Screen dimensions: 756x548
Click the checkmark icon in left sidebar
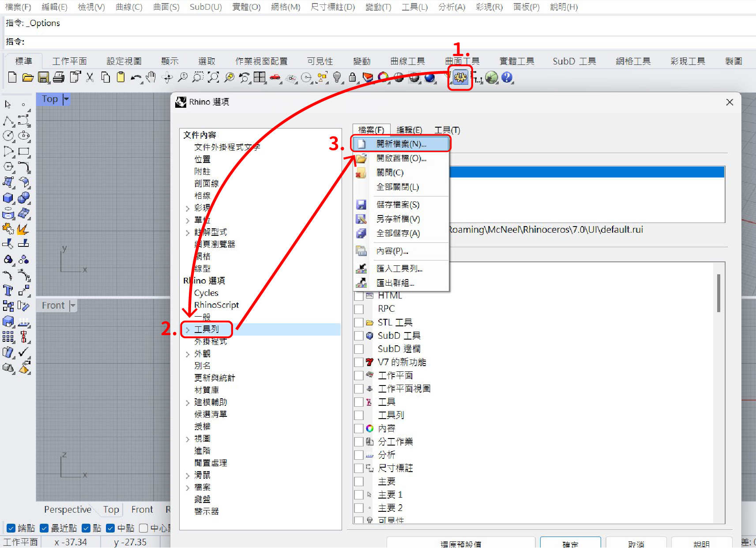tap(24, 352)
